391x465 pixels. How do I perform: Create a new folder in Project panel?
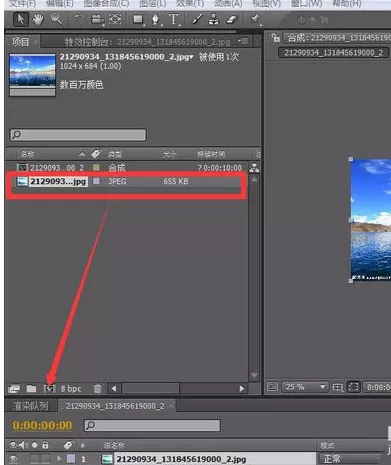(x=31, y=388)
